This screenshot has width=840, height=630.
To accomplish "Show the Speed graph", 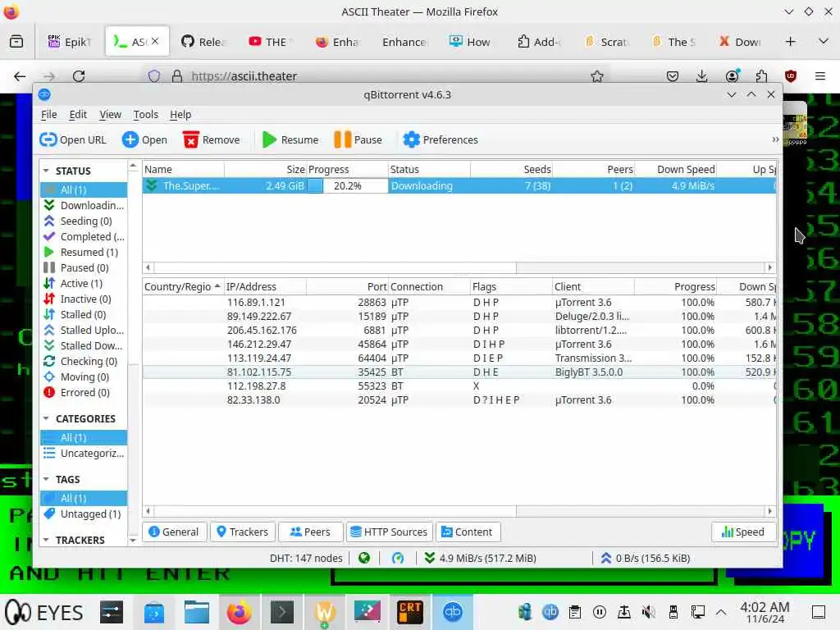I will [x=743, y=532].
